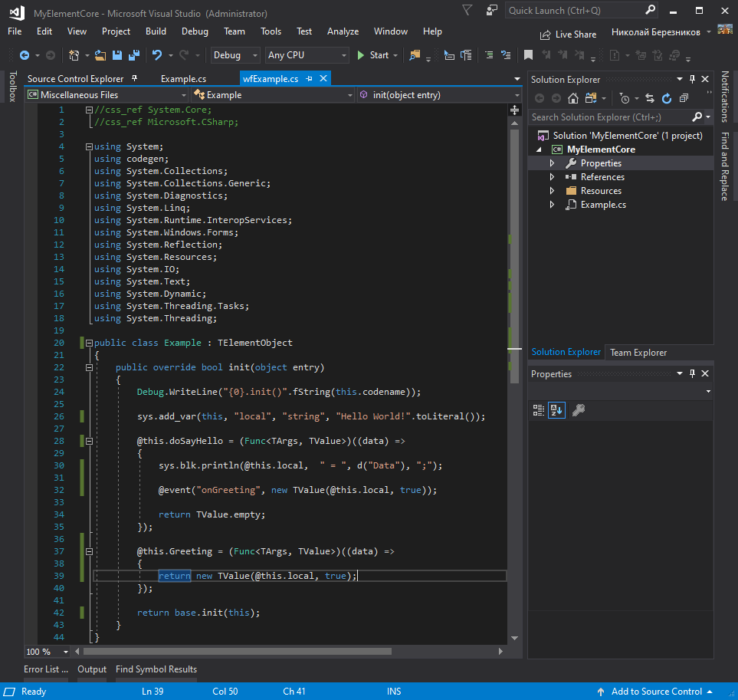
Task: Open the Any CPU platform dropdown
Action: 307,55
